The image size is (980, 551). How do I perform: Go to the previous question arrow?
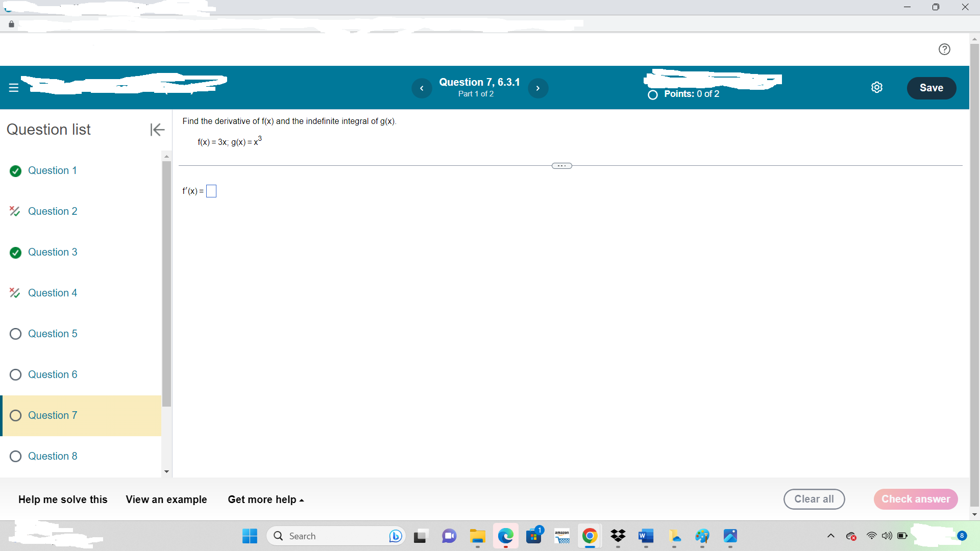pos(422,88)
